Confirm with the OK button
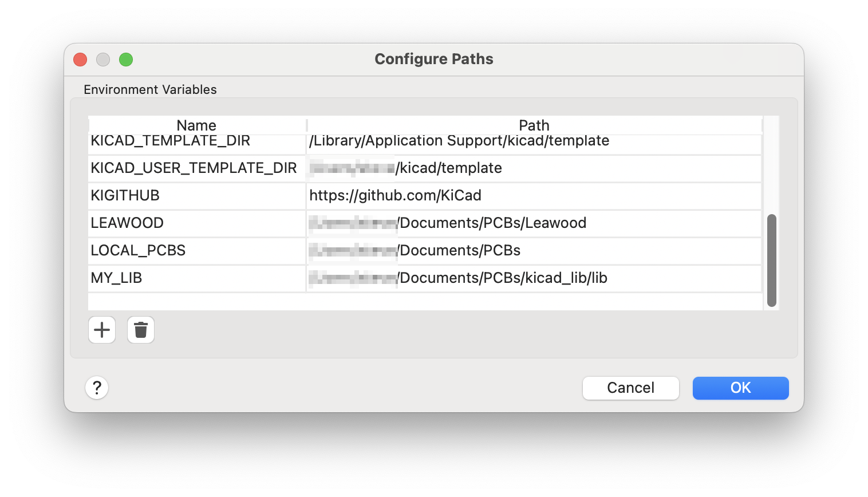Screen dimensions: 868x497 point(740,388)
